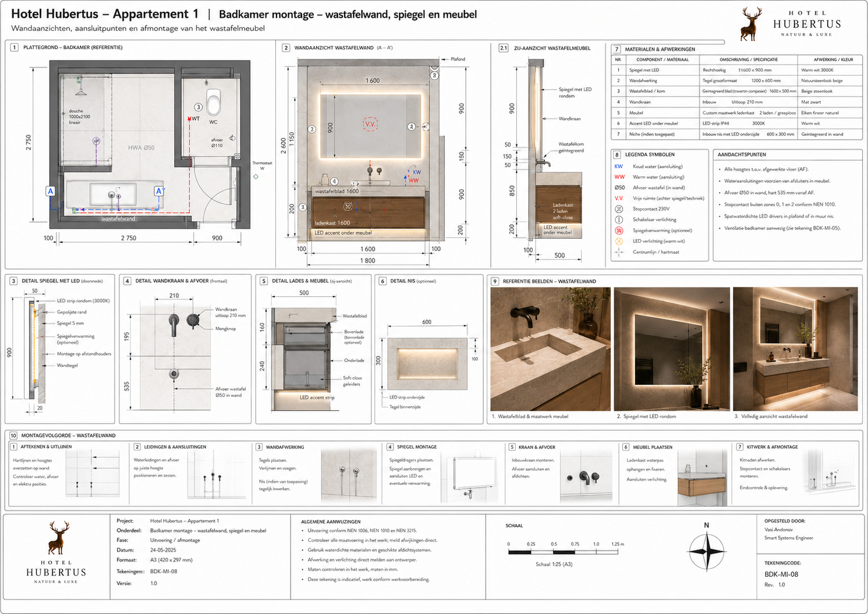Click the text Schaal 1:25 (A3)
Image resolution: width=868 pixels, height=614 pixels.
point(554,565)
